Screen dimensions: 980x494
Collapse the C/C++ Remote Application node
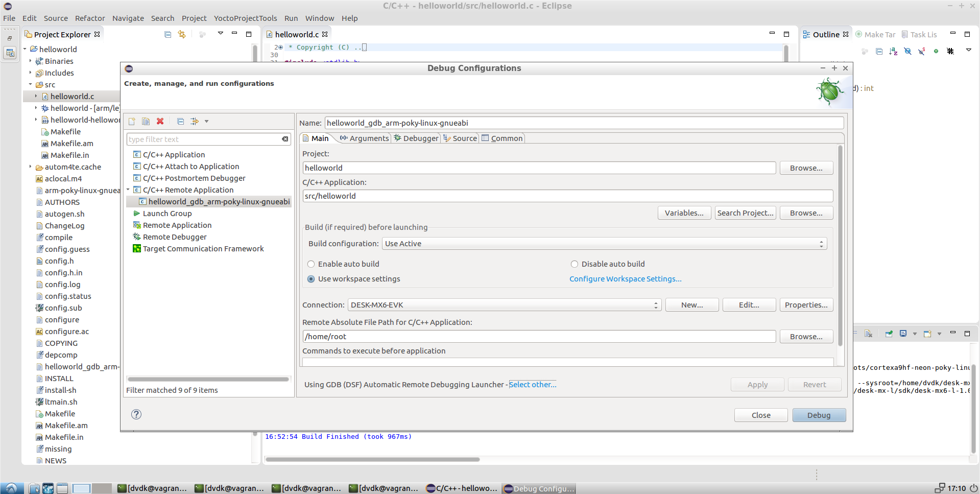[128, 190]
